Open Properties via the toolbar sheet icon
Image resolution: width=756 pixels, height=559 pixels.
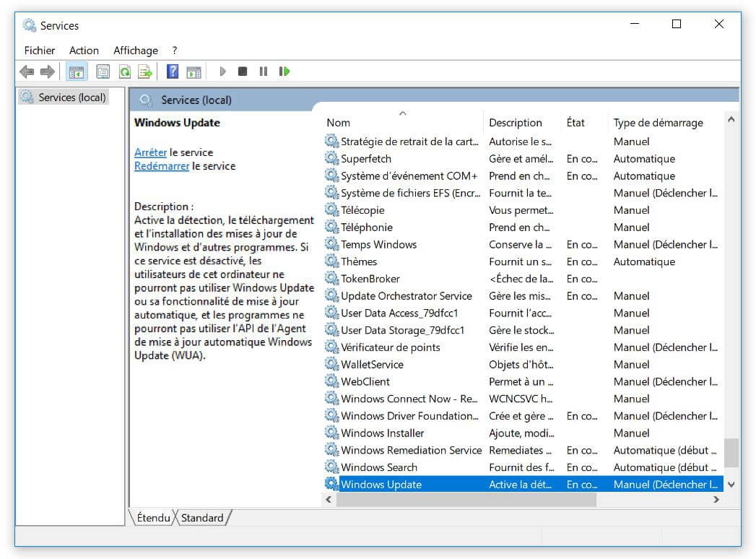click(x=103, y=72)
